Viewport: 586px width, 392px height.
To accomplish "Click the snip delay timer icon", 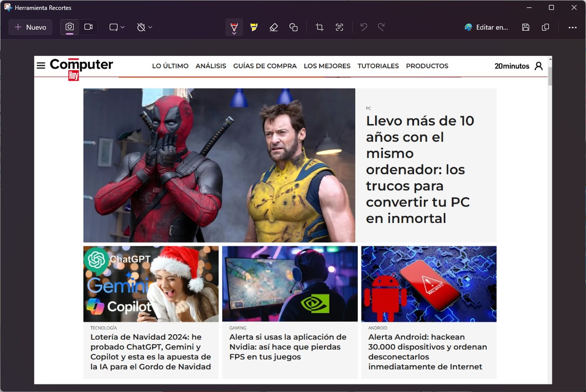I will click(141, 27).
